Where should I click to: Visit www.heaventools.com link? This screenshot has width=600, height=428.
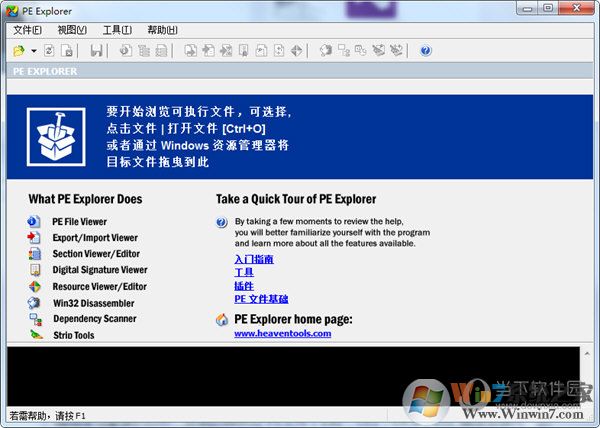pos(283,334)
